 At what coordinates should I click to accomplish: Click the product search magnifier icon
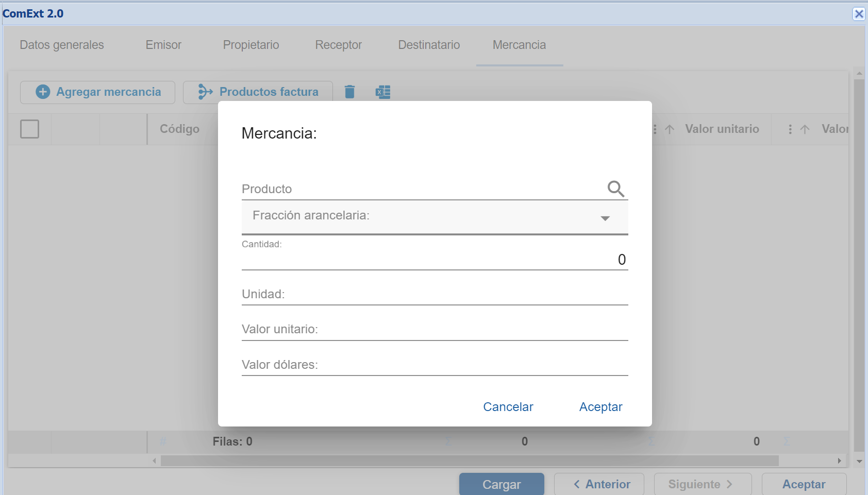[x=615, y=189]
